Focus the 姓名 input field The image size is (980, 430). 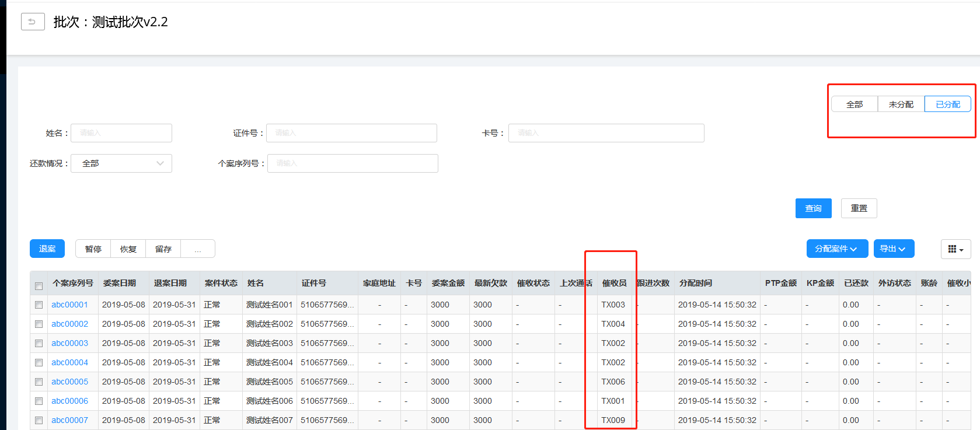[121, 133]
